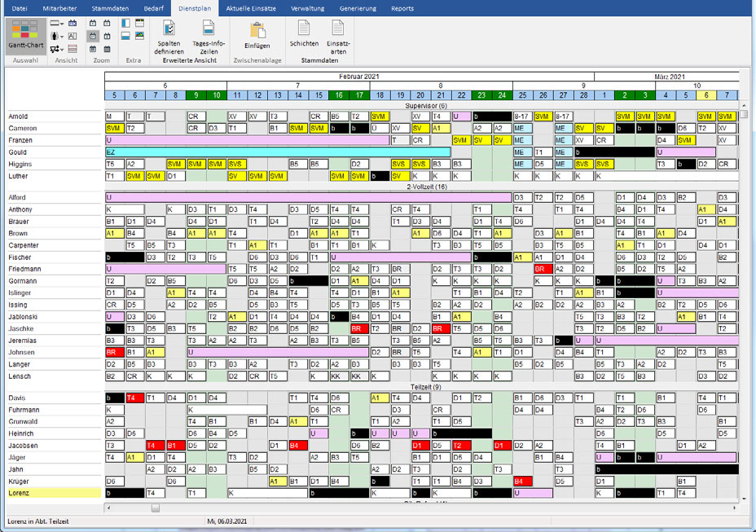756x532 pixels.
Task: Open the rectangle display dropdown in Ansicht
Action: (57, 23)
